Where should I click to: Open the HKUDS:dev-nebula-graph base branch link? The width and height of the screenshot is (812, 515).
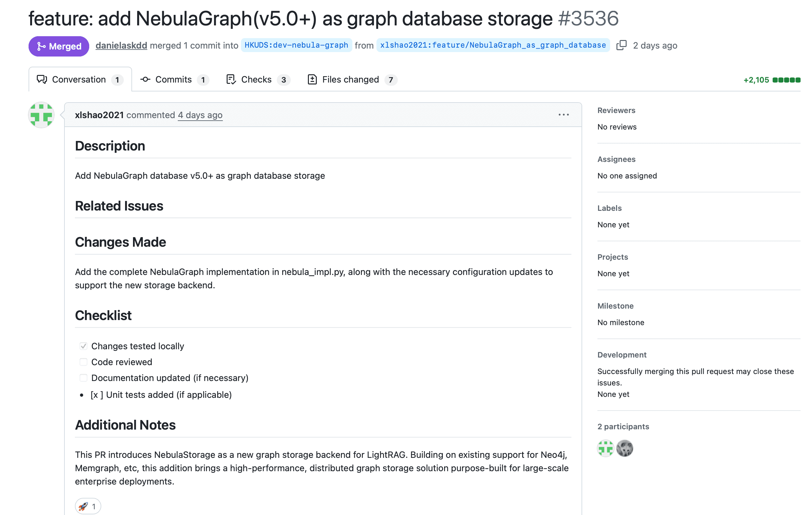tap(296, 45)
